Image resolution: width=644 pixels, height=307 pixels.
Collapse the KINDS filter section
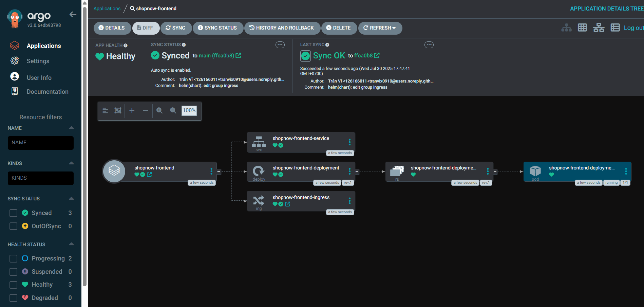[x=71, y=163]
